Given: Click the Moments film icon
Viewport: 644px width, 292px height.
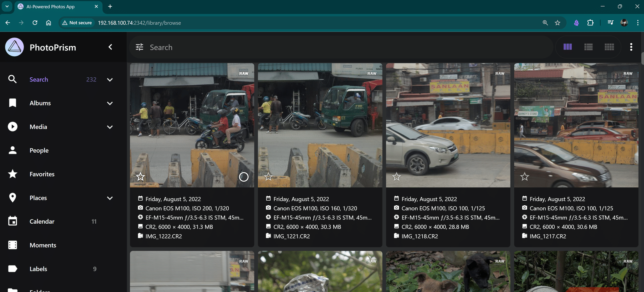Looking at the screenshot, I should click(x=12, y=245).
